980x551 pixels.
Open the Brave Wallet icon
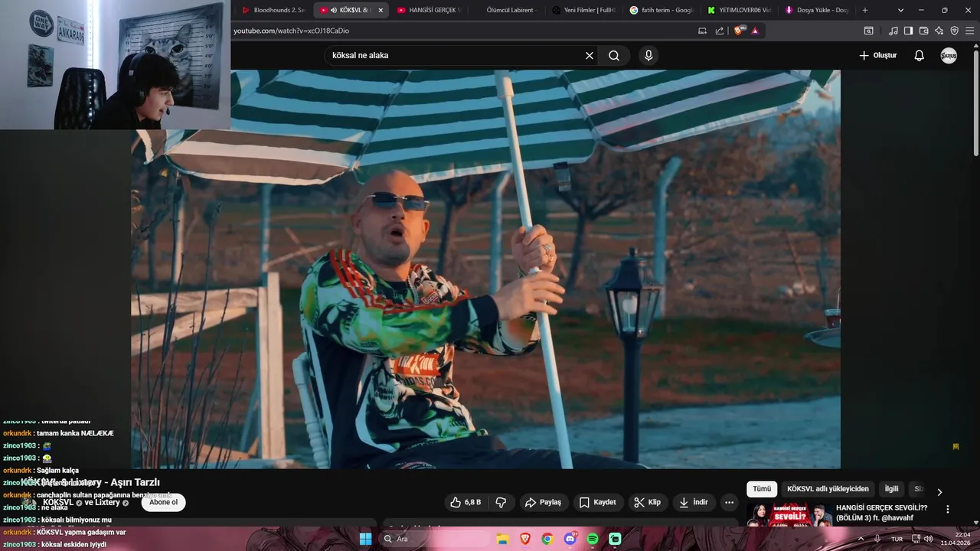(x=923, y=31)
